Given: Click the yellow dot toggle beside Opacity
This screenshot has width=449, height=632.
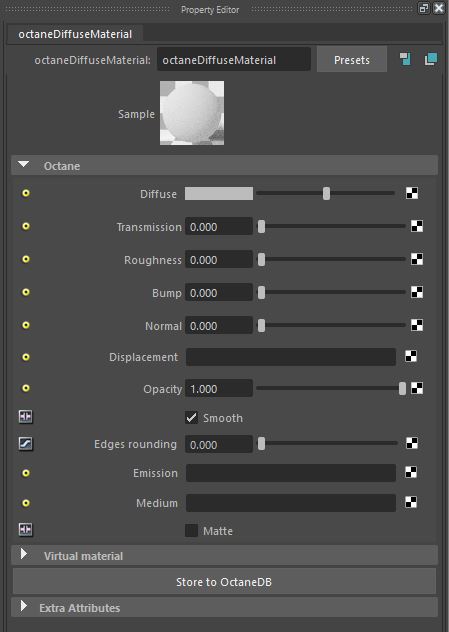Looking at the screenshot, I should (x=26, y=388).
